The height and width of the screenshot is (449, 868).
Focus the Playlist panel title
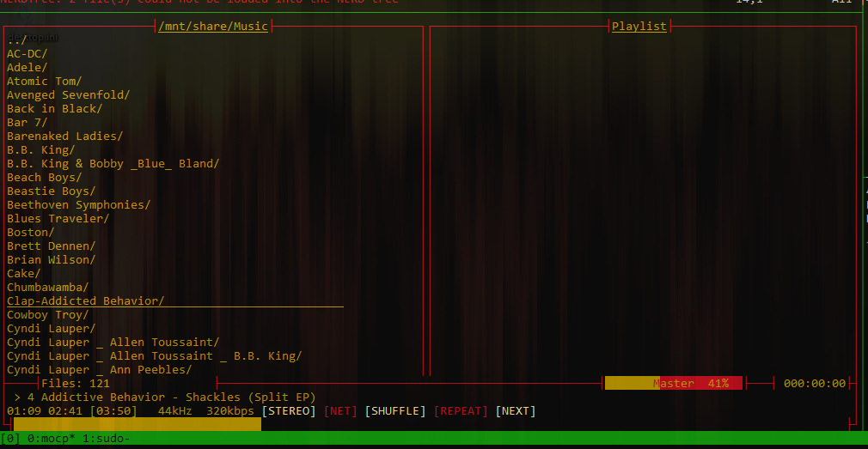pyautogui.click(x=639, y=27)
